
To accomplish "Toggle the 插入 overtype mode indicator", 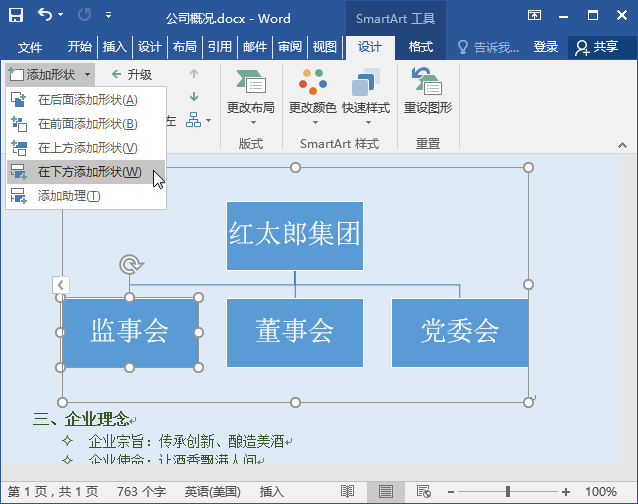I will pos(271,492).
